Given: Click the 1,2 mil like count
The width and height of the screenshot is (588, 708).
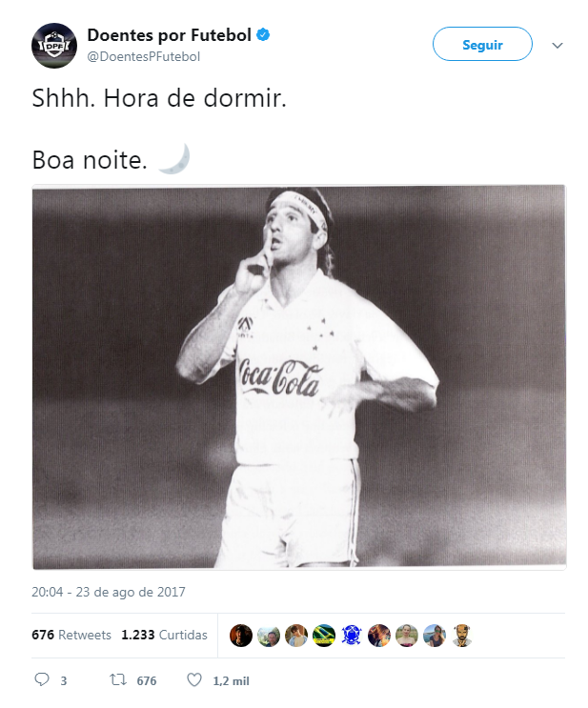Looking at the screenshot, I should 225,680.
